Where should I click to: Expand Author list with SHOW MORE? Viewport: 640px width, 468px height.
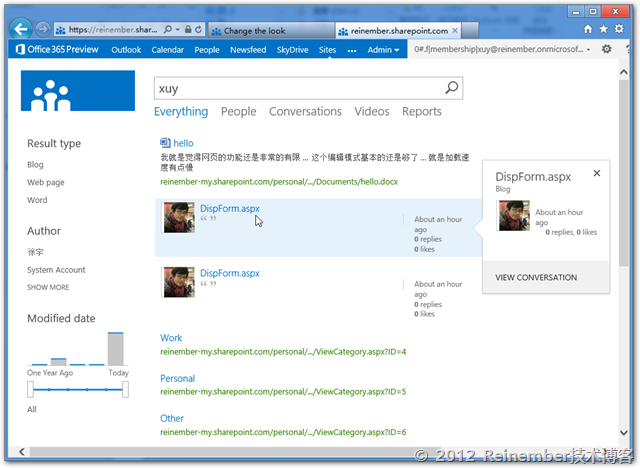[x=48, y=287]
